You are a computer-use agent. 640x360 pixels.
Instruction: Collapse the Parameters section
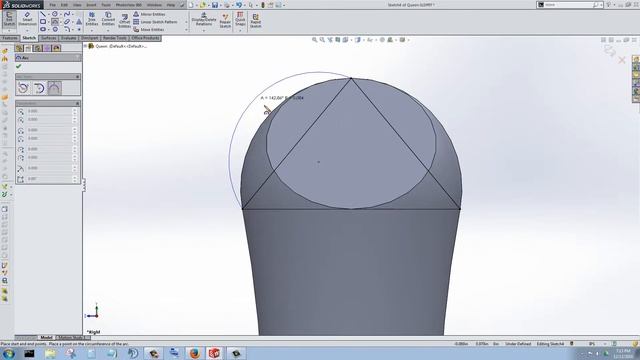click(78, 104)
